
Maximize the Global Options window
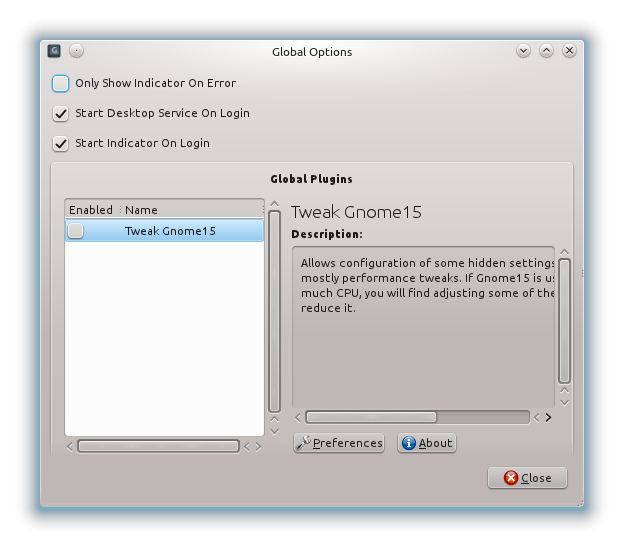546,50
